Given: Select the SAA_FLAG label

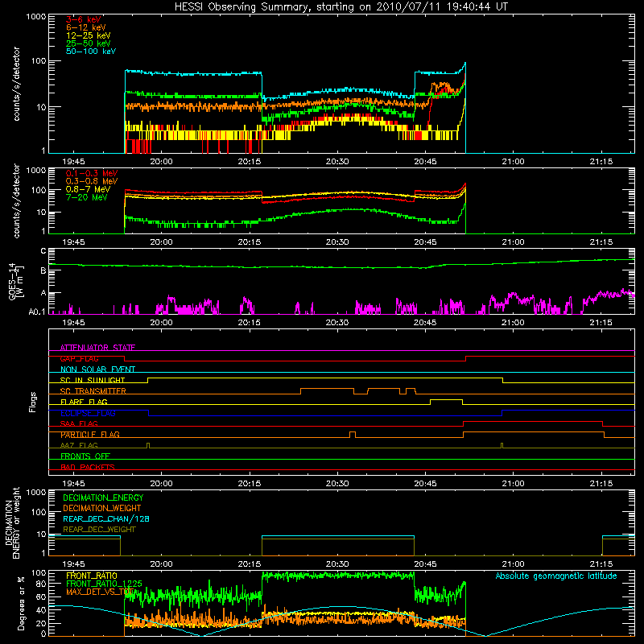Looking at the screenshot, I should pyautogui.click(x=79, y=423).
